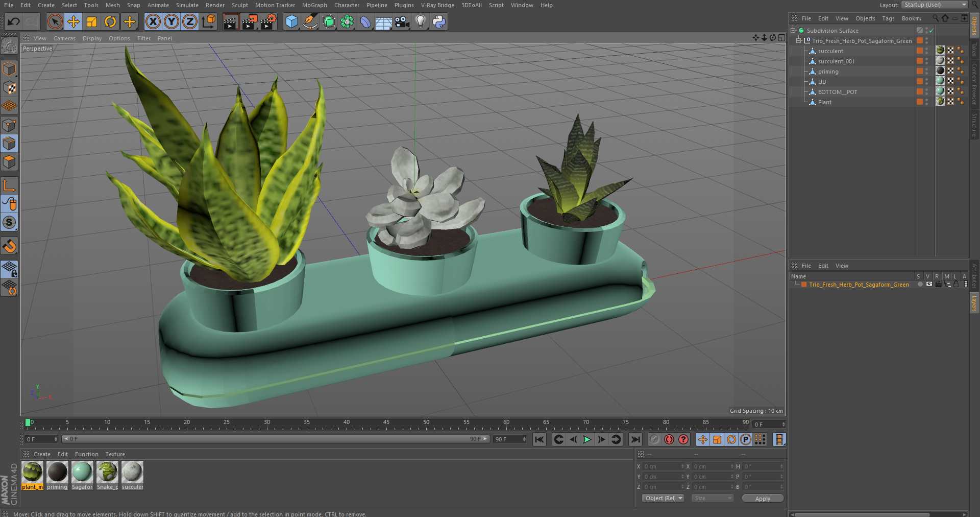Image resolution: width=980 pixels, height=517 pixels.
Task: Switch to Model mode in left toolbar
Action: coord(9,69)
